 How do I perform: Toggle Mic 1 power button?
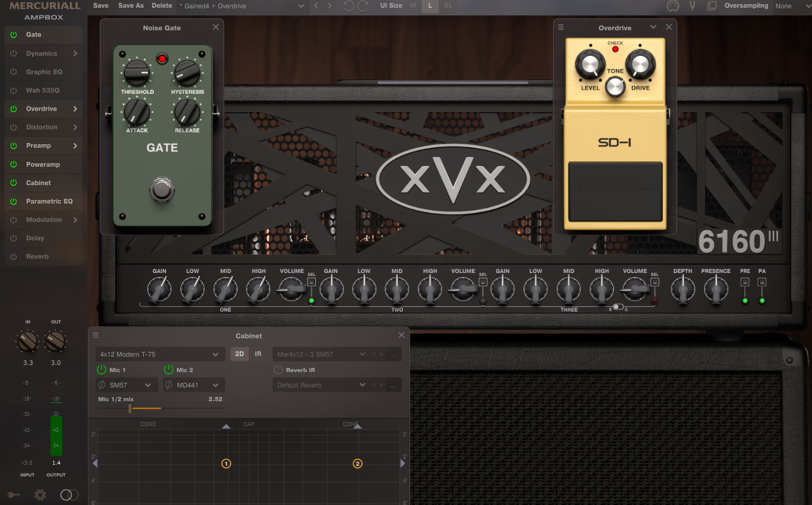(x=101, y=370)
